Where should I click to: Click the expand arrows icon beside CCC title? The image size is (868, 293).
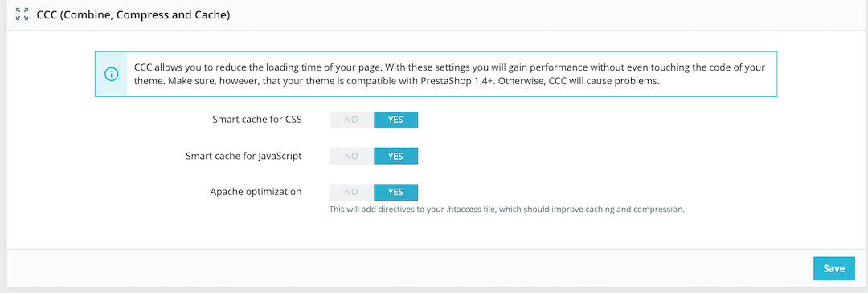pos(23,15)
